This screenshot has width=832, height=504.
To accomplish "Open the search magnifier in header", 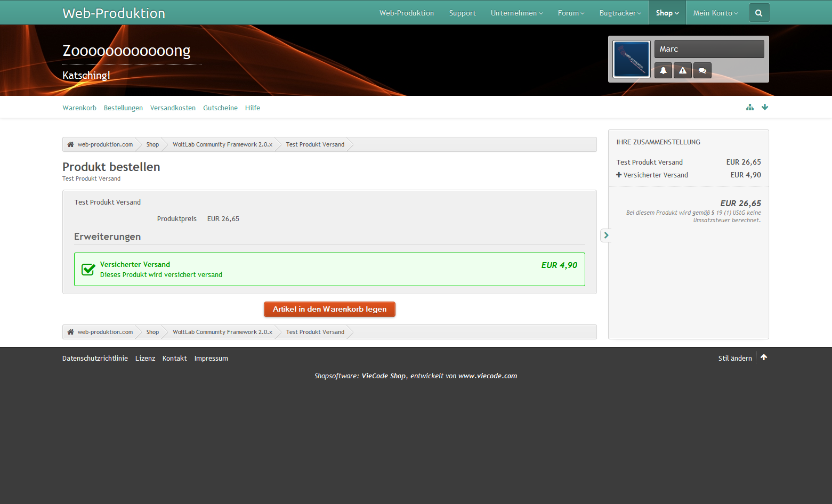I will [758, 13].
